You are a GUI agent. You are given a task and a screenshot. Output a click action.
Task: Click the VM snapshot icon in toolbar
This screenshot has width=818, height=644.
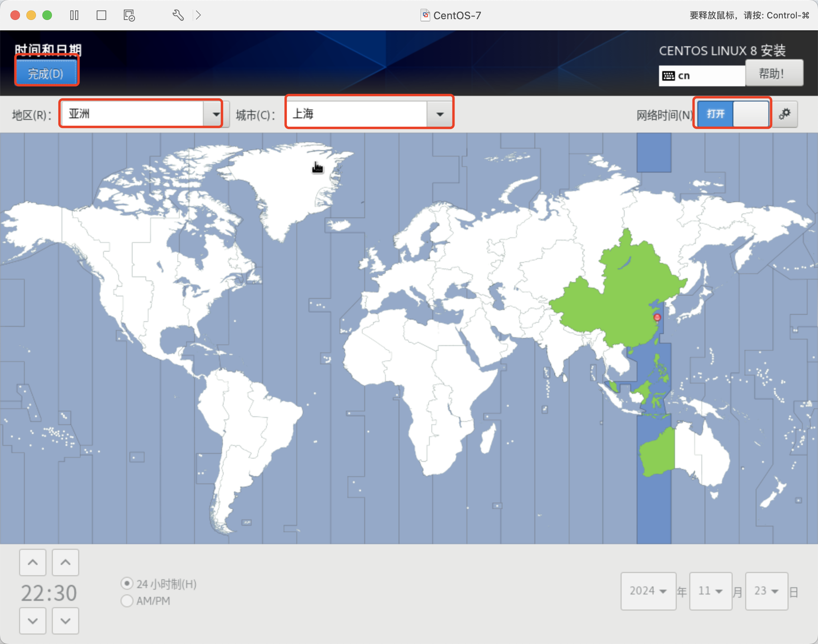coord(129,15)
